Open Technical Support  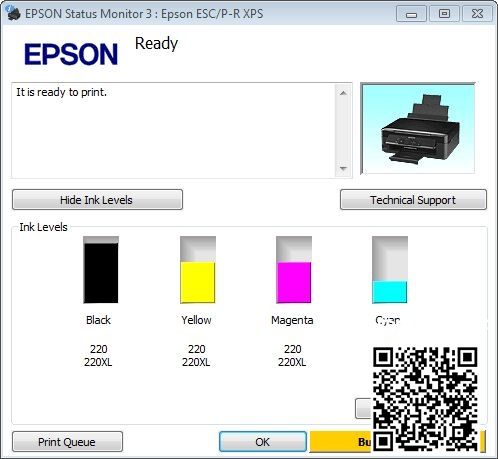coord(413,200)
